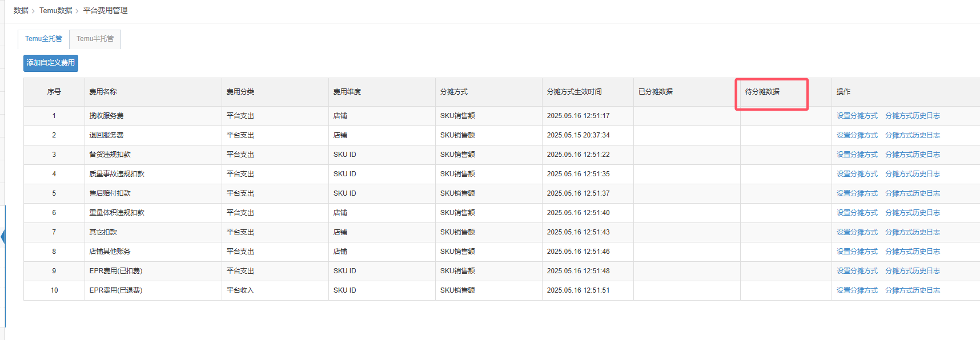The image size is (980, 340).
Task: Click SKU ID dimension in 售后赔付扣款 row
Action: [x=344, y=193]
